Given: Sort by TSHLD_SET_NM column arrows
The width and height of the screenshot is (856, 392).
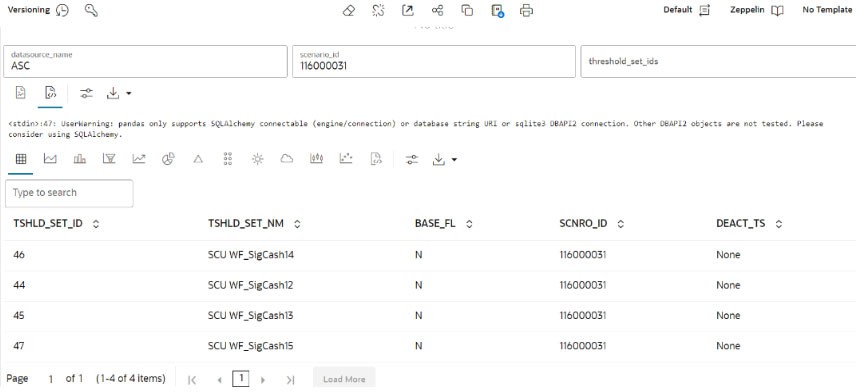Looking at the screenshot, I should pyautogui.click(x=297, y=224).
